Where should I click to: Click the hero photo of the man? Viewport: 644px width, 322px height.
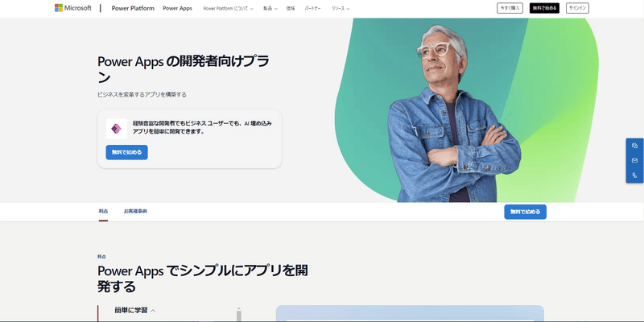coord(454,115)
